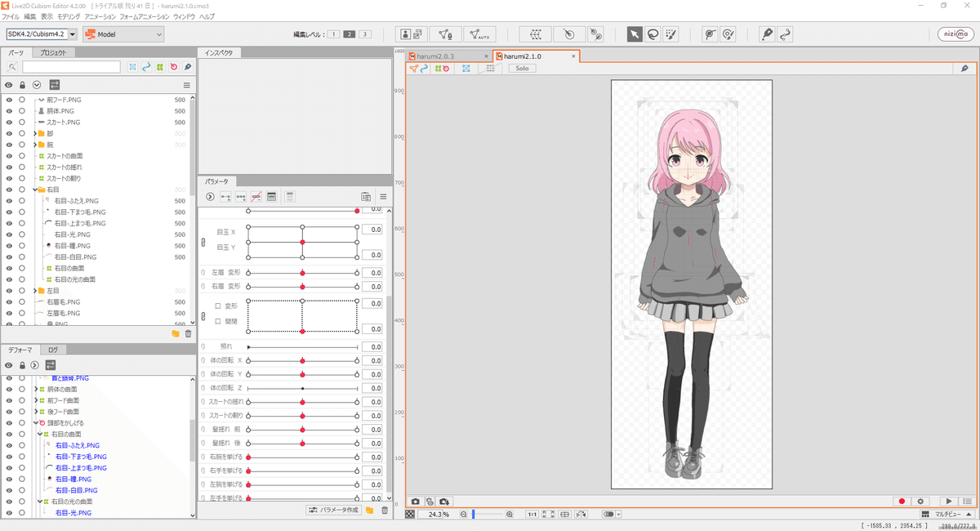Set edit level to 1

[334, 34]
